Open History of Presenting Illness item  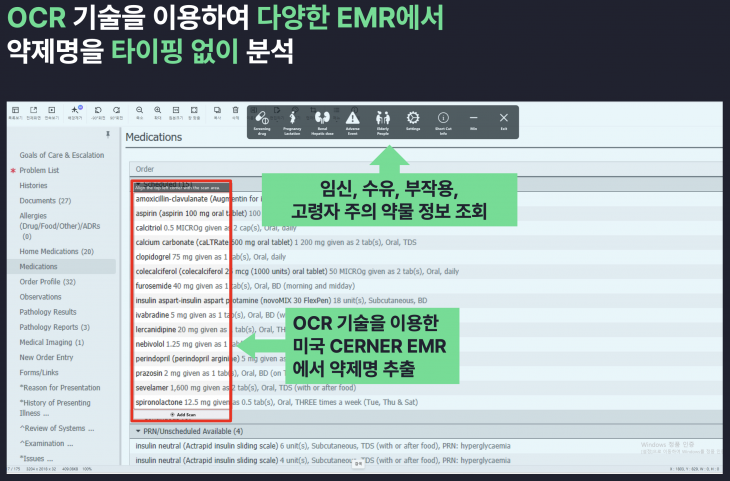point(55,407)
